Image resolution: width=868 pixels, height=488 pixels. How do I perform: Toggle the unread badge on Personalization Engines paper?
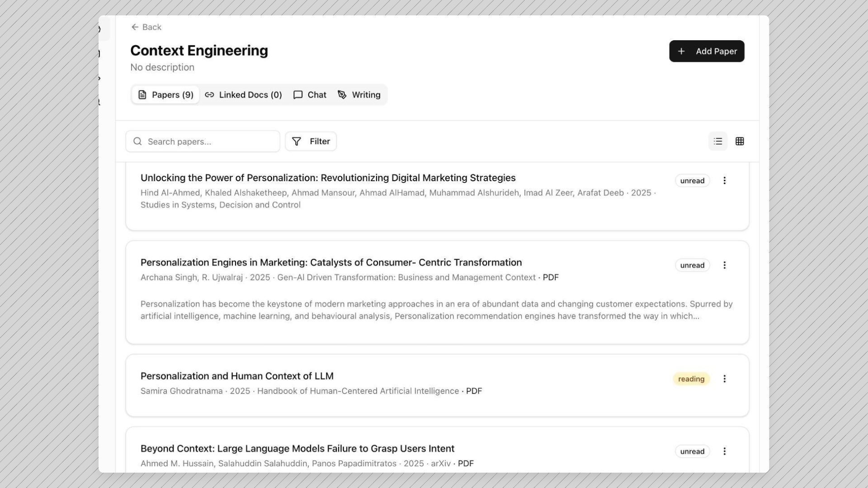(692, 265)
